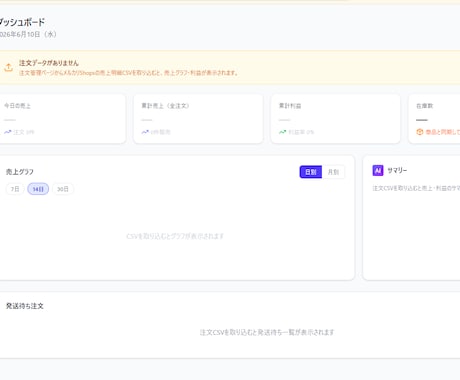Click the 注文データがありません banner title

[x=49, y=63]
